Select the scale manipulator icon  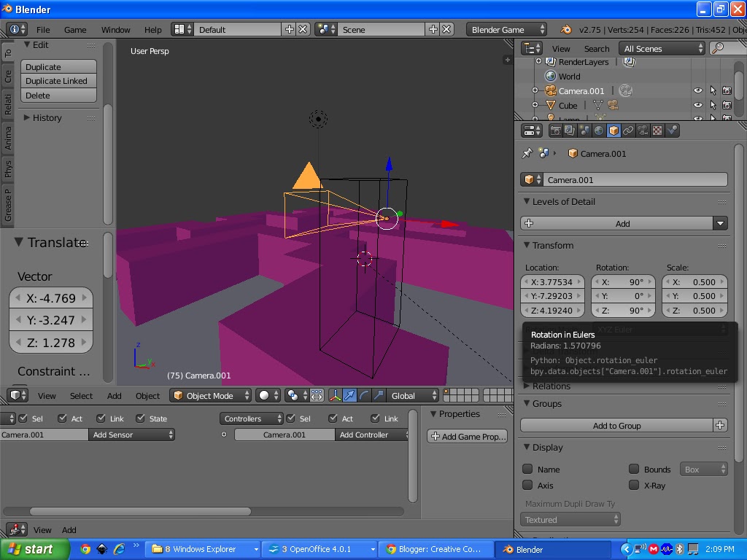point(379,396)
